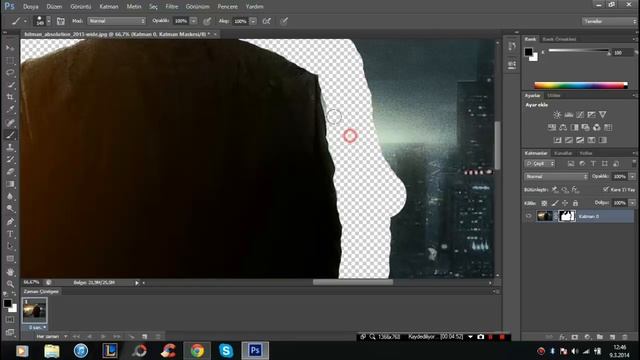Open the brush Mod blending dropdown
The image size is (640, 360).
117,21
